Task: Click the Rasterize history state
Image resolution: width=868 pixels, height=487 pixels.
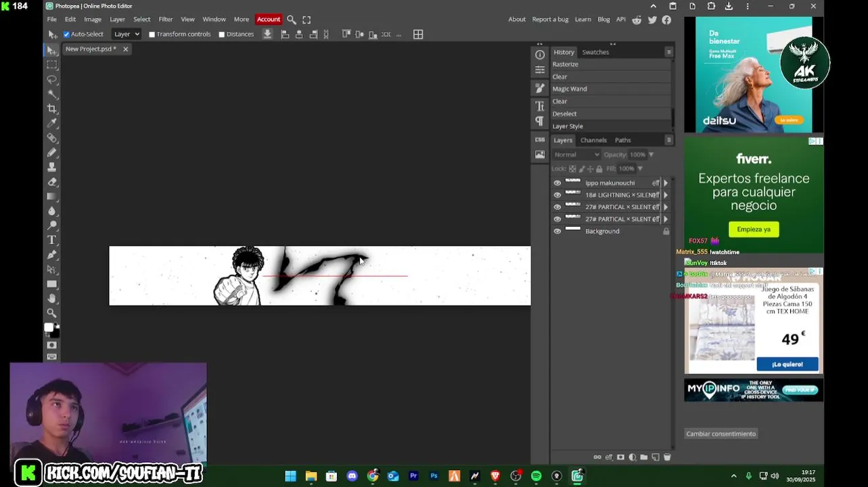Action: coord(612,64)
